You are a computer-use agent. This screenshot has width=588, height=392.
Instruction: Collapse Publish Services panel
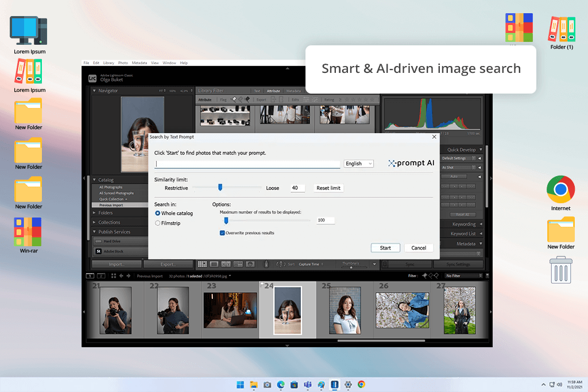[x=94, y=232]
